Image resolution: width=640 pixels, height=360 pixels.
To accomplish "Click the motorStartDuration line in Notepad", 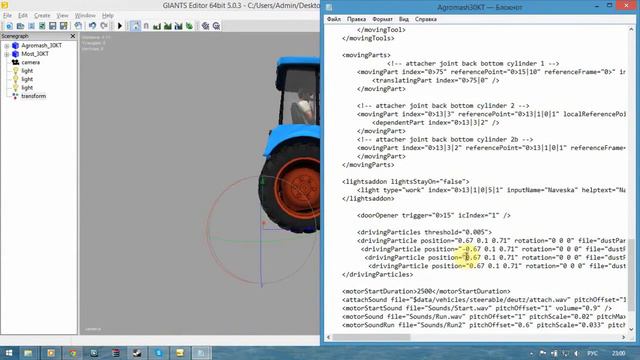I will [426, 291].
